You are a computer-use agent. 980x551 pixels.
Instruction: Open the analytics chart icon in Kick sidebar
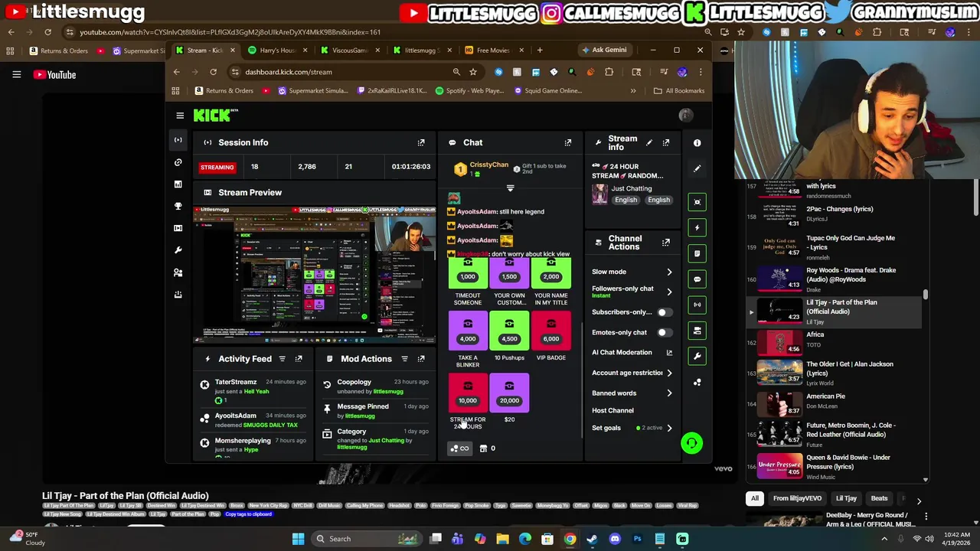pyautogui.click(x=178, y=184)
